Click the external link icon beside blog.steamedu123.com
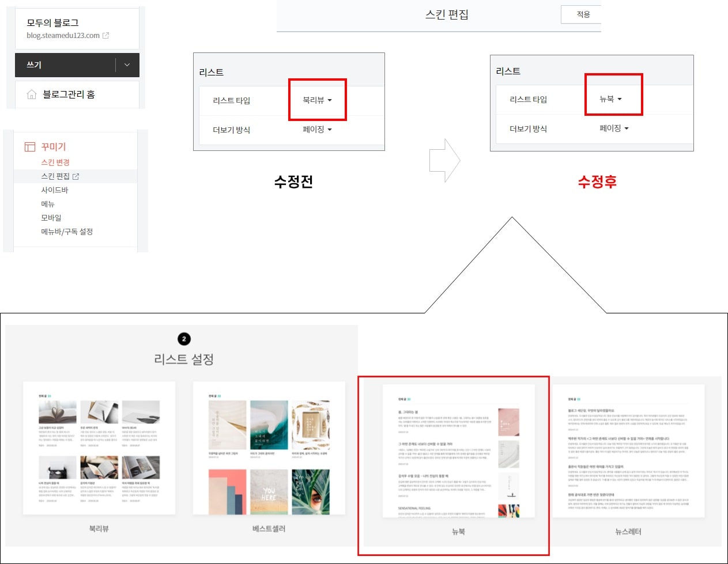Viewport: 728px width, 564px height. 105,35
